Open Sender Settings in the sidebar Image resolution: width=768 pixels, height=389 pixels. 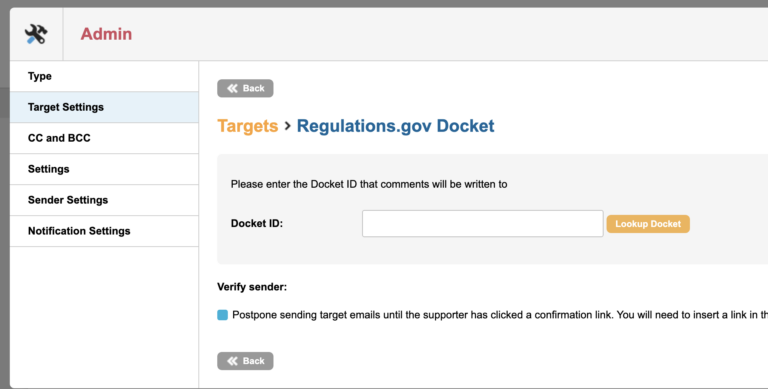[x=104, y=200]
